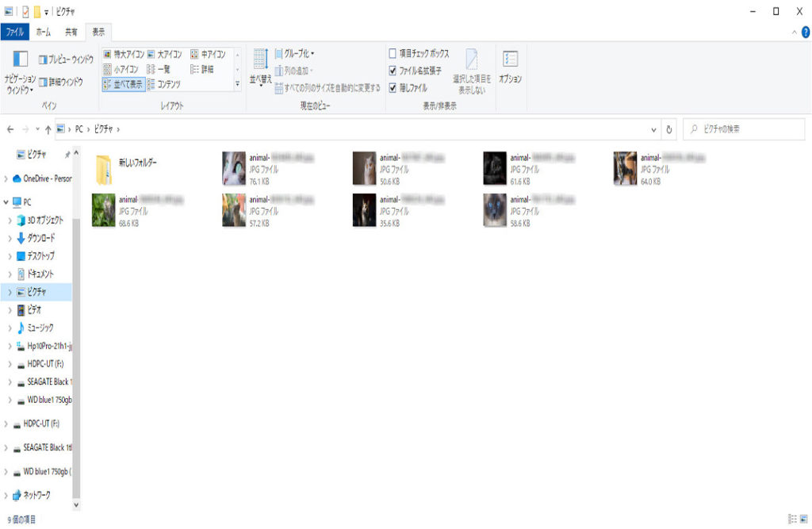Uncheck the ファイル名拡張子 checkbox
The height and width of the screenshot is (529, 812).
point(393,71)
